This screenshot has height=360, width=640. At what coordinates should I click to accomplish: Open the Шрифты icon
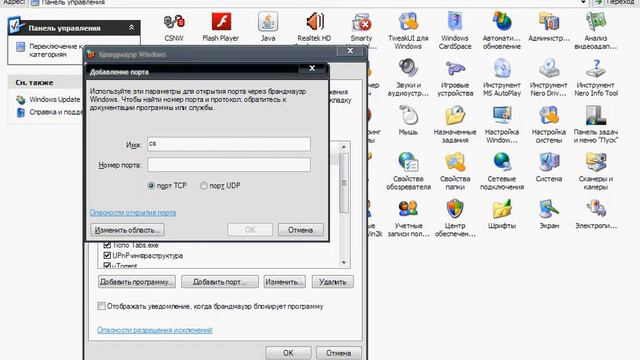click(x=502, y=209)
